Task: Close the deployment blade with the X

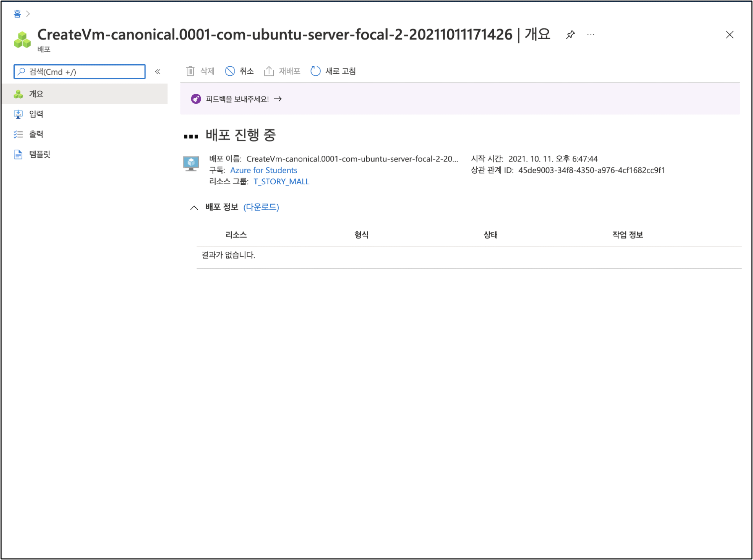Action: coord(729,35)
